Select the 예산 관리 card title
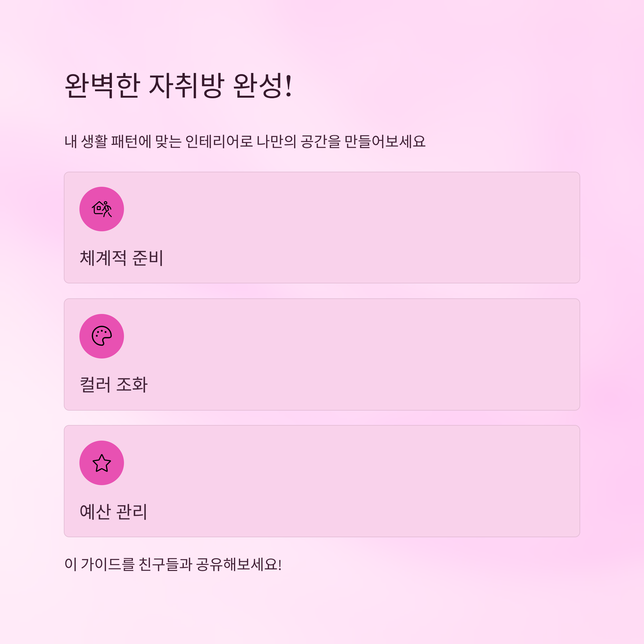Screen dimensions: 644x644 coord(113,512)
